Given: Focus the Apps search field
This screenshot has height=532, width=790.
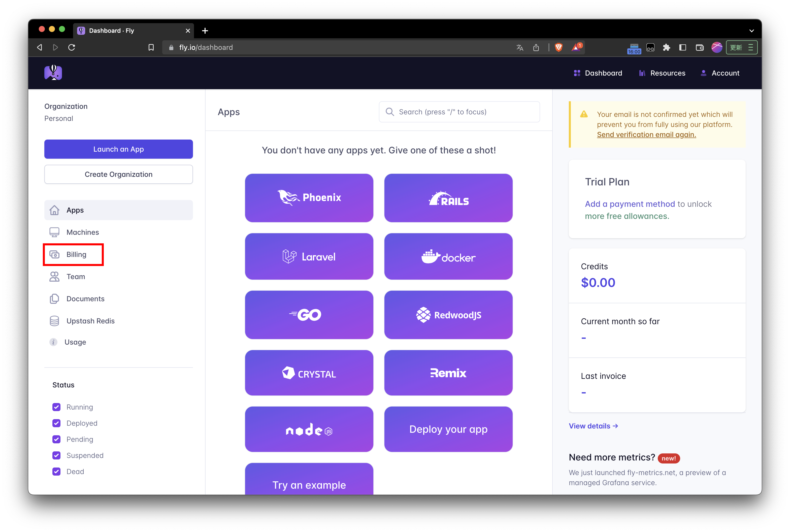Looking at the screenshot, I should (x=459, y=112).
